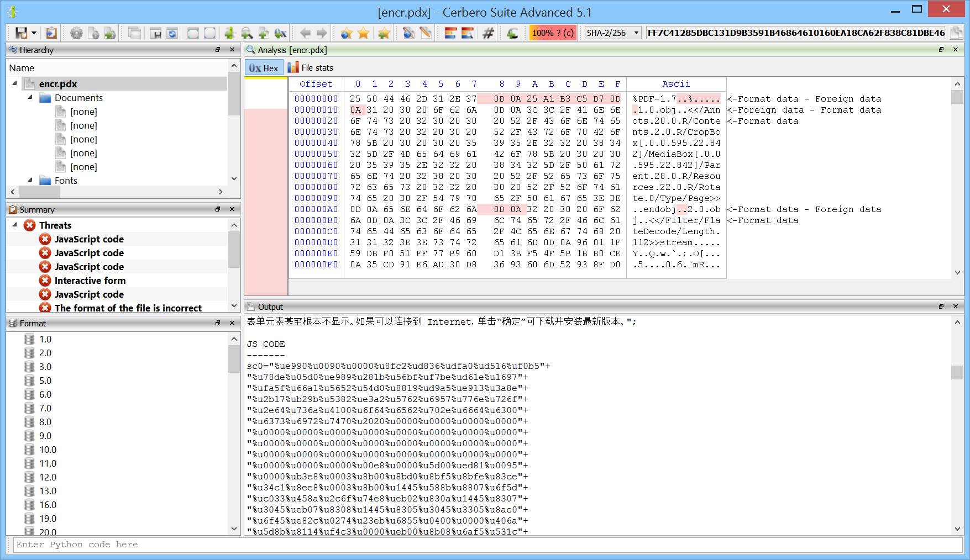Click the documents with green plus icon
This screenshot has height=560, width=970.
111,33
